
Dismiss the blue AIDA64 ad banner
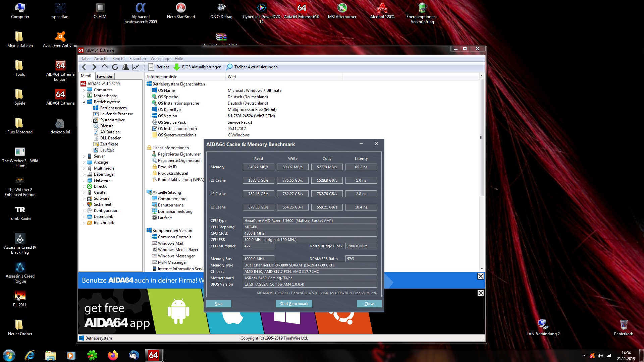pos(481,277)
